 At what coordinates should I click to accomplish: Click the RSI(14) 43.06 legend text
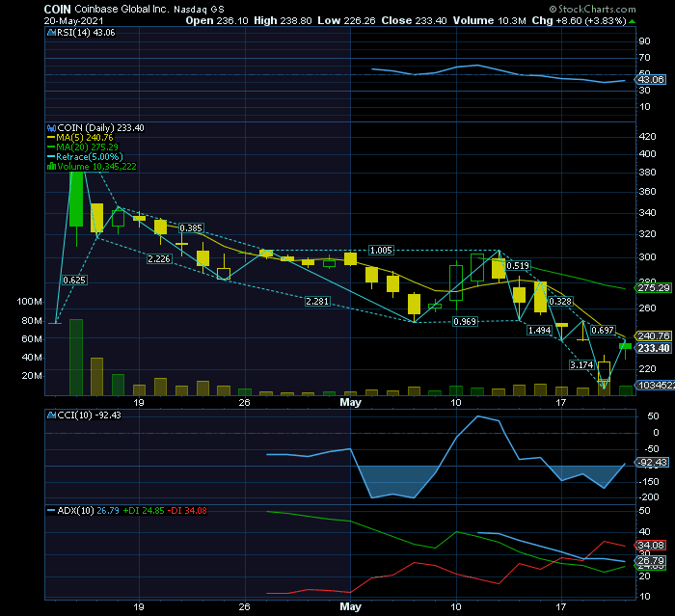click(86, 33)
